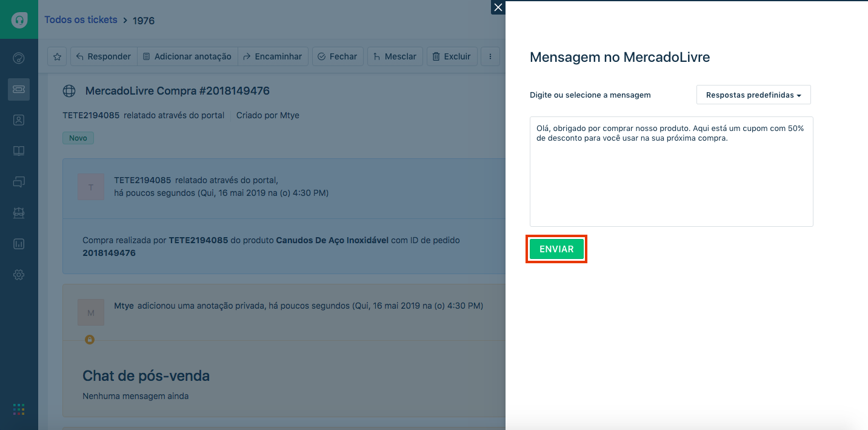Screen dimensions: 868x430
Task: Click the lock icon on private note
Action: point(90,340)
